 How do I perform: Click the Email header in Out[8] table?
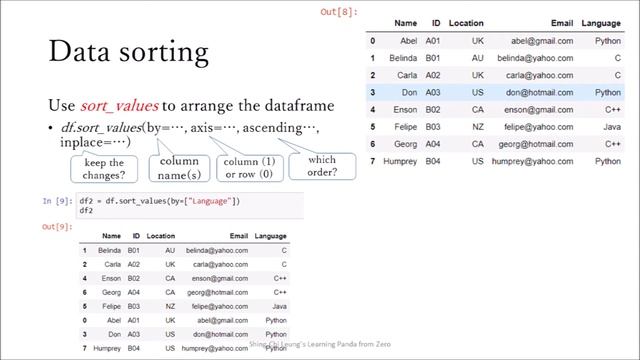point(562,23)
